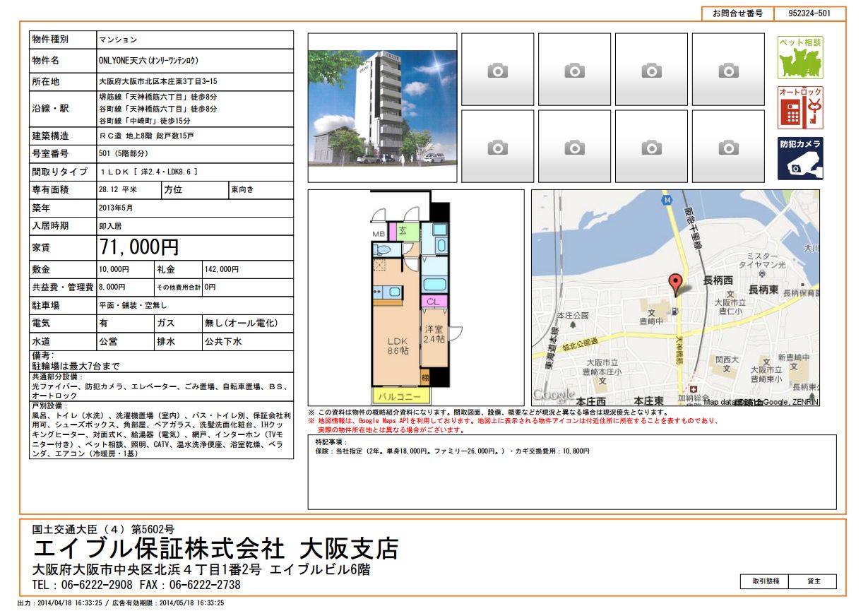
Task: Click the route 14 badge on map
Action: 666,201
